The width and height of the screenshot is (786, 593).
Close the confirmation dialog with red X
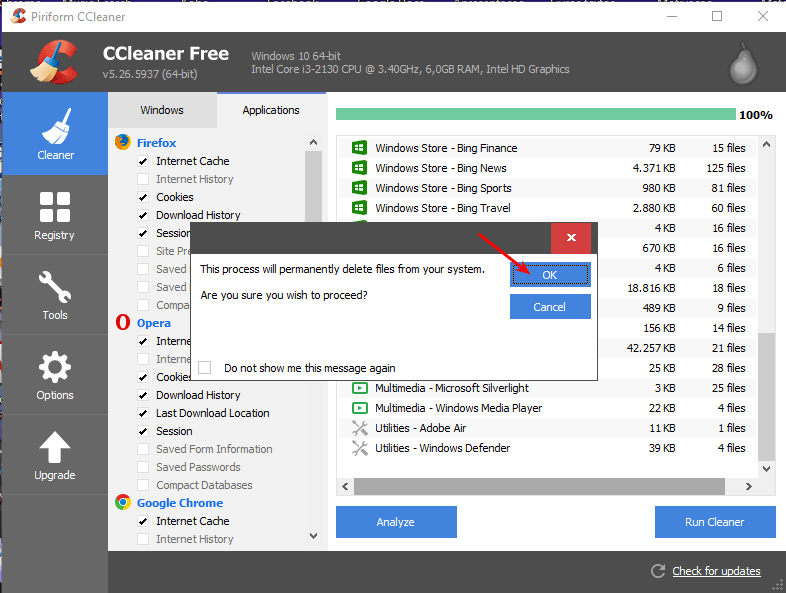coord(571,238)
